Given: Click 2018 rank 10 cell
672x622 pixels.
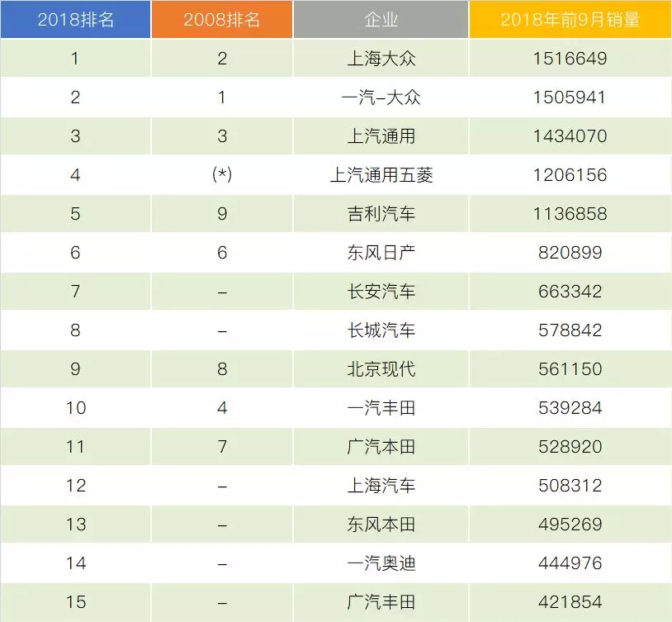Looking at the screenshot, I should pyautogui.click(x=76, y=408).
